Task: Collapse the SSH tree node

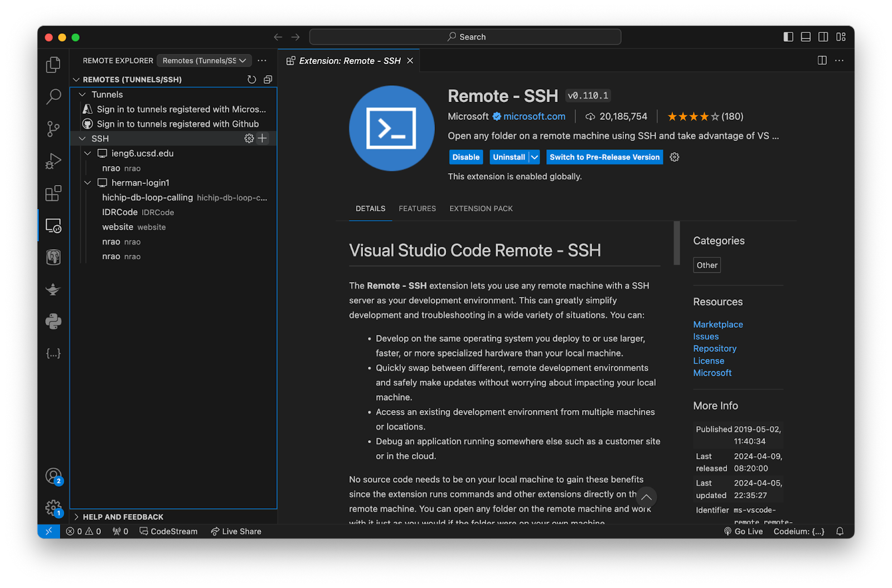Action: (x=83, y=138)
